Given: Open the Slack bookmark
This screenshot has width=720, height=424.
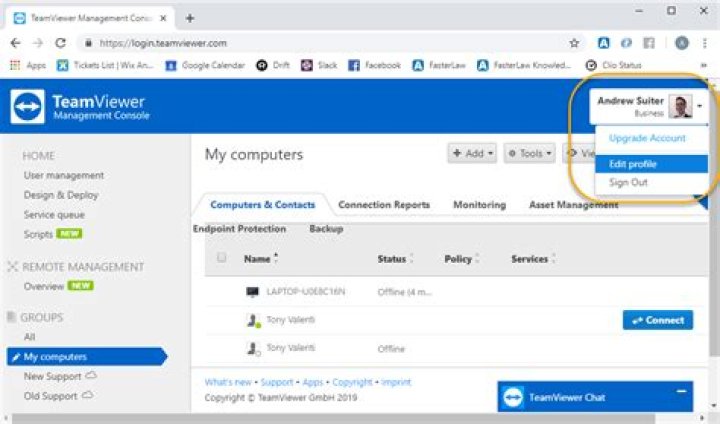Looking at the screenshot, I should click(x=319, y=65).
